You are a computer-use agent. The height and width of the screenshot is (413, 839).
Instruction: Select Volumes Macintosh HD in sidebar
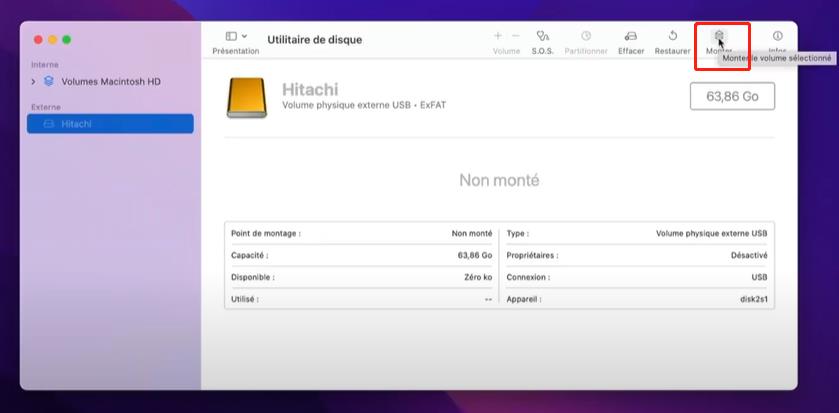click(111, 82)
